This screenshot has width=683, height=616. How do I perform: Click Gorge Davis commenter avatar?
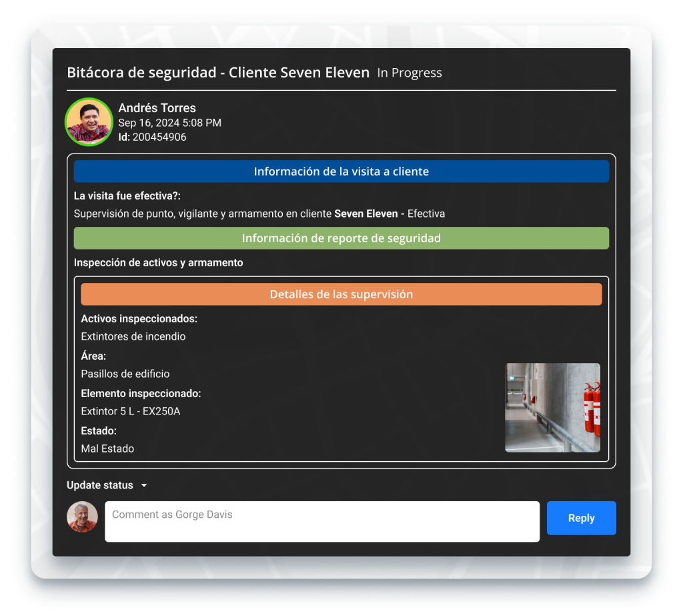(82, 517)
